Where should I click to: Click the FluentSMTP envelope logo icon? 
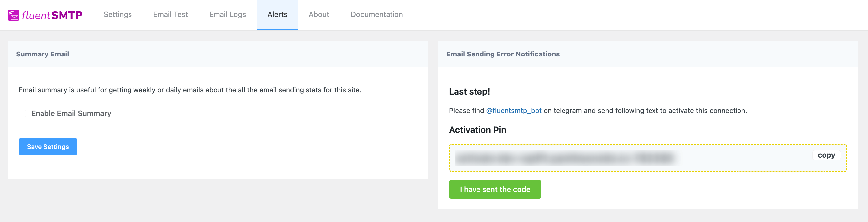tap(14, 15)
